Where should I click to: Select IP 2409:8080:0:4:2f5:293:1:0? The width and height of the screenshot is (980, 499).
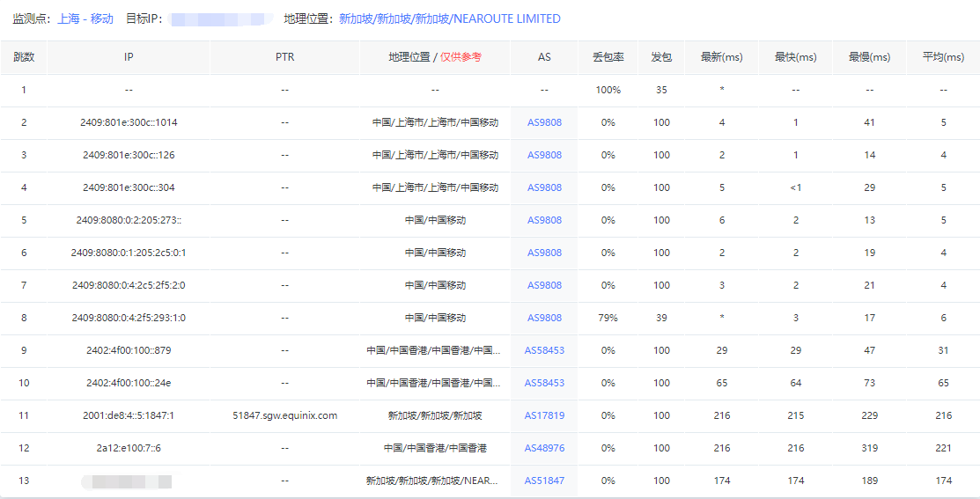(129, 317)
